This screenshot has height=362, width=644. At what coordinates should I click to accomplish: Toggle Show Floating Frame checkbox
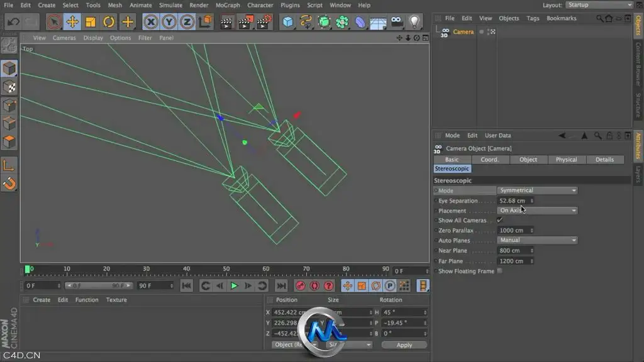(499, 271)
